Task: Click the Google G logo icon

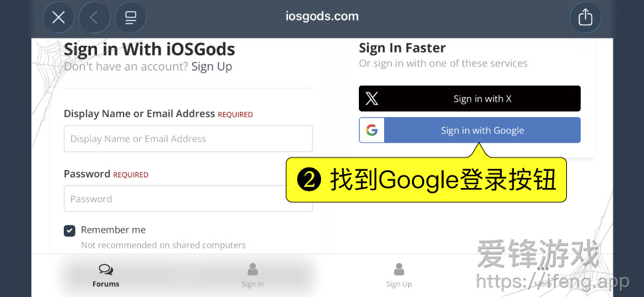Action: click(372, 130)
